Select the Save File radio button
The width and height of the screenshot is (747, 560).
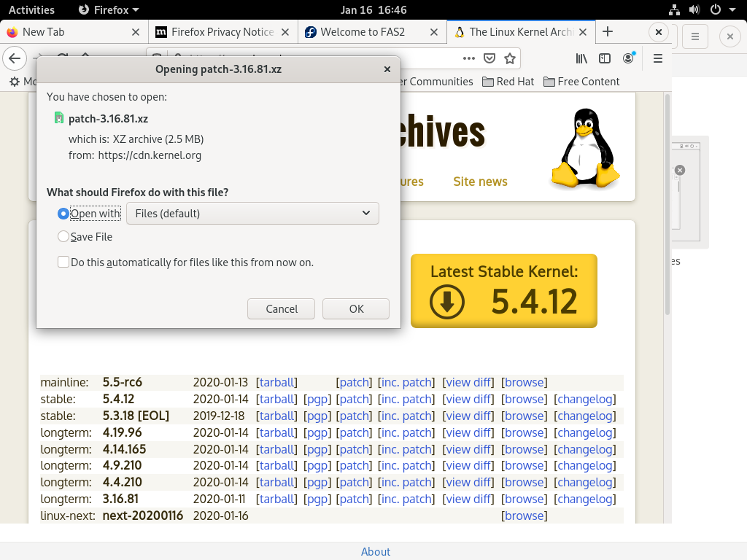63,237
